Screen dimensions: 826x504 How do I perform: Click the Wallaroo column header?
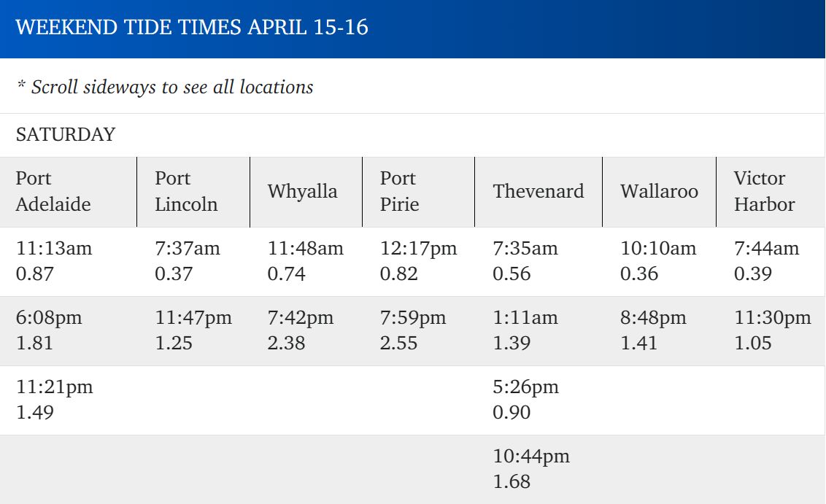(x=659, y=192)
